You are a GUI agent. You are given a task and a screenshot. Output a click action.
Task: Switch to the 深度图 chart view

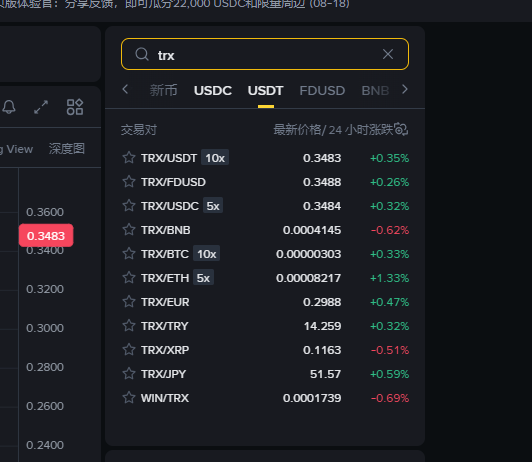[66, 149]
